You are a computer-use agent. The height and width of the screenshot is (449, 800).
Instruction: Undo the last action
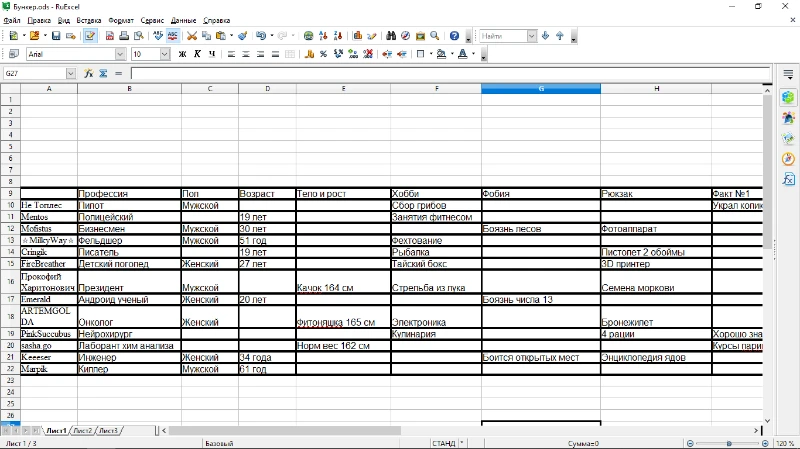click(261, 36)
